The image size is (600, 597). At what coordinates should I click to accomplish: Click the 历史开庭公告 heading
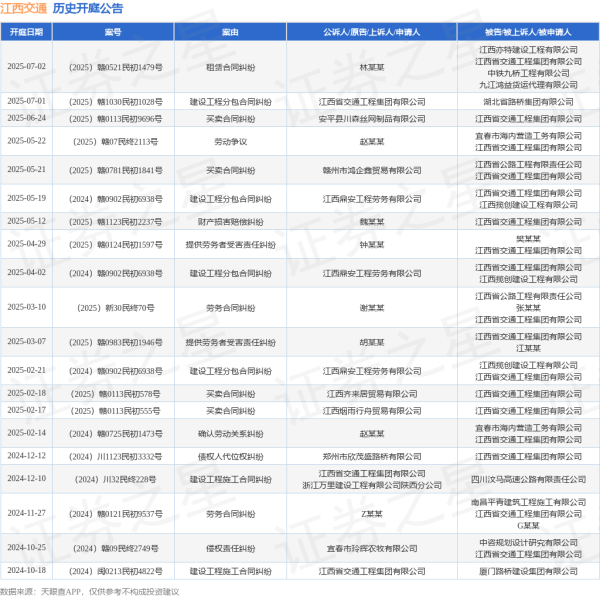pyautogui.click(x=88, y=8)
